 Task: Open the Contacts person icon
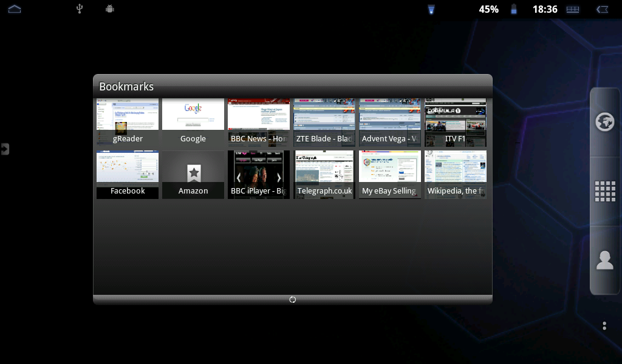604,260
